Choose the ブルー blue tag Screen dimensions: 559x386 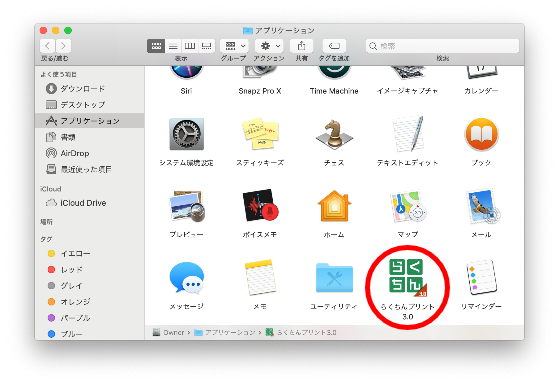pyautogui.click(x=90, y=334)
